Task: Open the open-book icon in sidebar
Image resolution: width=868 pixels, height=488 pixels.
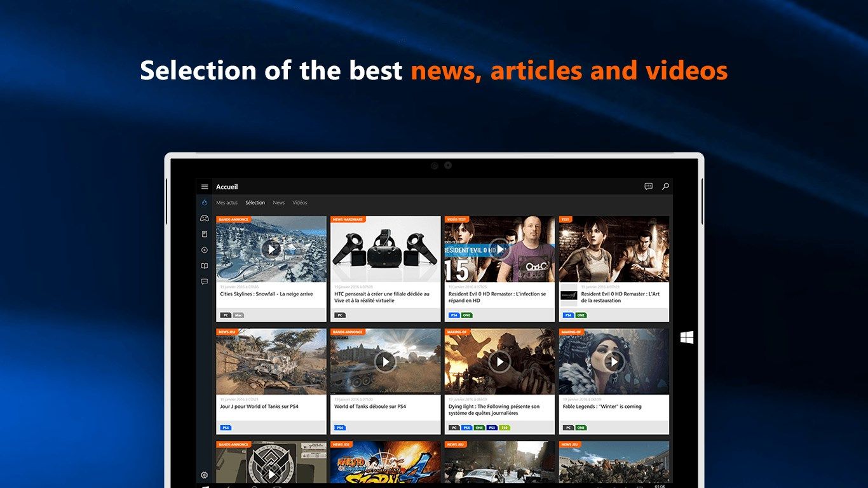Action: coord(205,266)
